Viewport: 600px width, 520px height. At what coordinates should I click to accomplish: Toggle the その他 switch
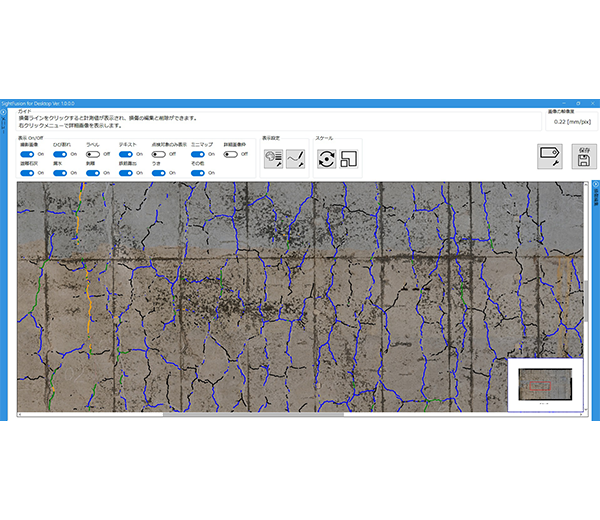coord(198,173)
